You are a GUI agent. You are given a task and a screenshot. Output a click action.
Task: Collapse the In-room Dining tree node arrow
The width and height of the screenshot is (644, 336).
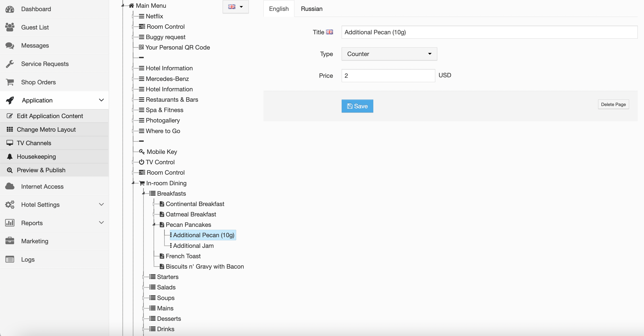(x=133, y=183)
